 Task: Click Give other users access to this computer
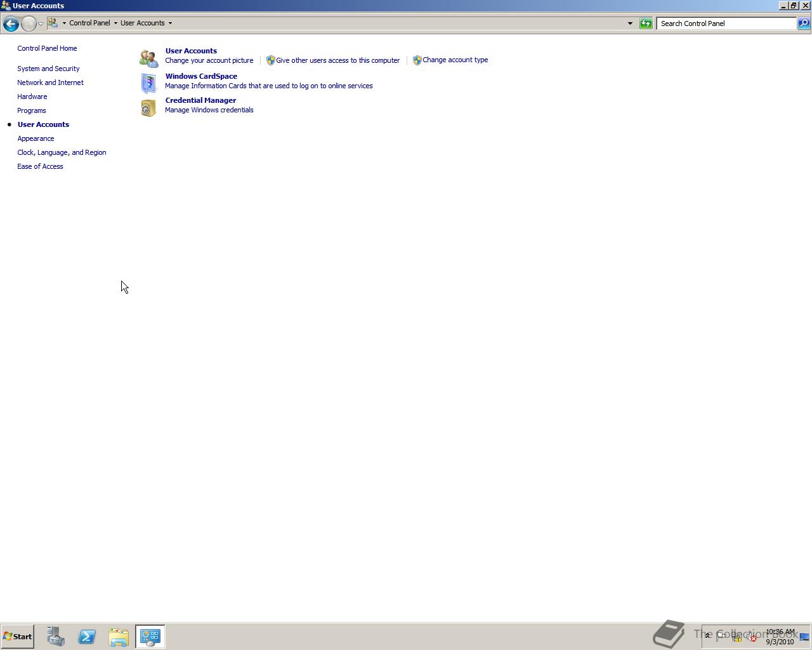pos(337,60)
